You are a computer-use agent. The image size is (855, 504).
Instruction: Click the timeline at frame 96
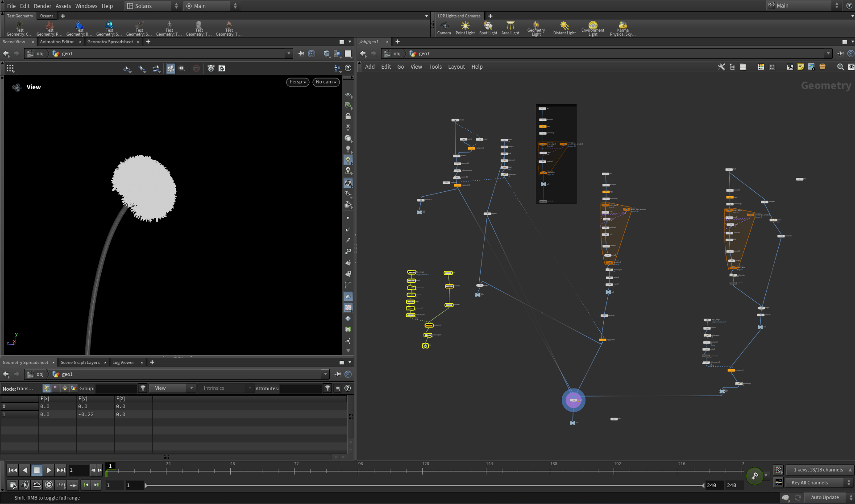click(x=361, y=470)
